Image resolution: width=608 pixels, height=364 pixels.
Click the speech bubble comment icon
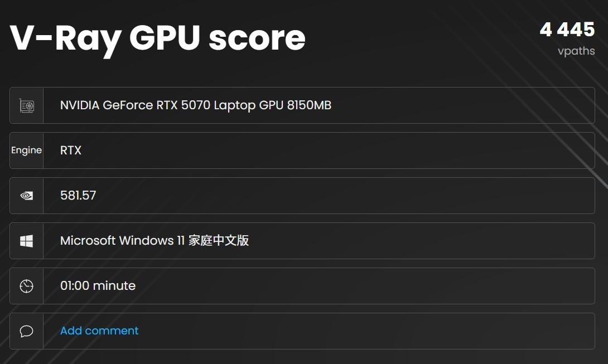[x=26, y=331]
